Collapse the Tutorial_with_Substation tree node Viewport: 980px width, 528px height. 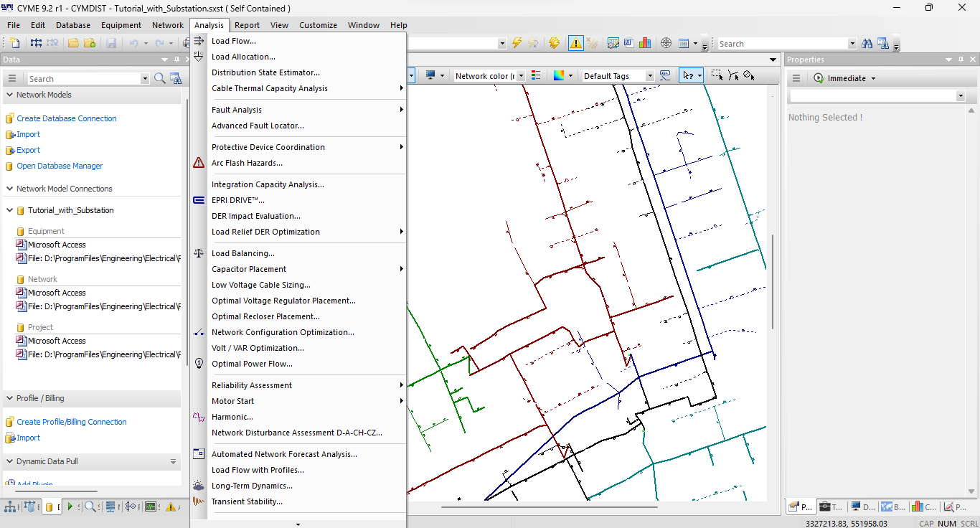click(x=10, y=210)
